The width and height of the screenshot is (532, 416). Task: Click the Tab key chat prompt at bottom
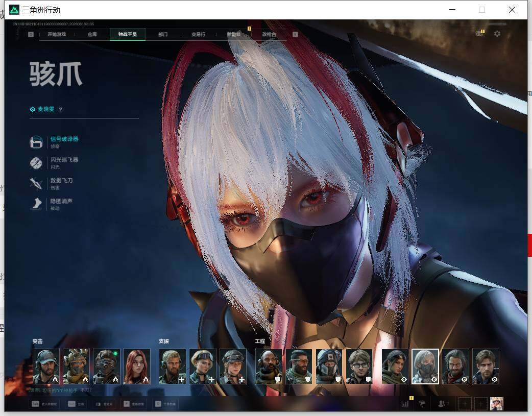(44, 404)
